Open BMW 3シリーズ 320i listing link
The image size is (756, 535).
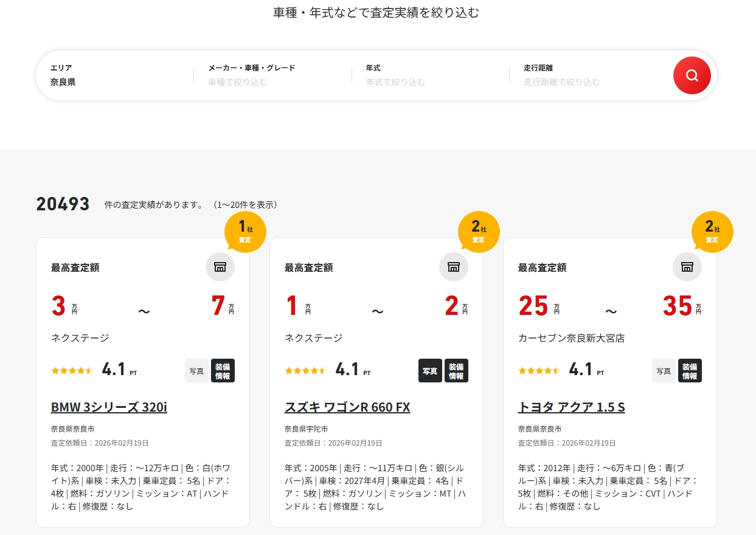pyautogui.click(x=109, y=407)
